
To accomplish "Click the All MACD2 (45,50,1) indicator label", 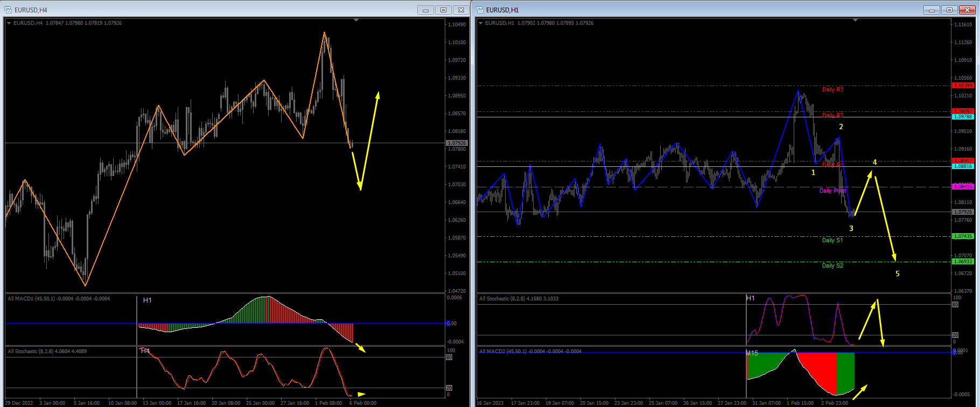I will (530, 352).
